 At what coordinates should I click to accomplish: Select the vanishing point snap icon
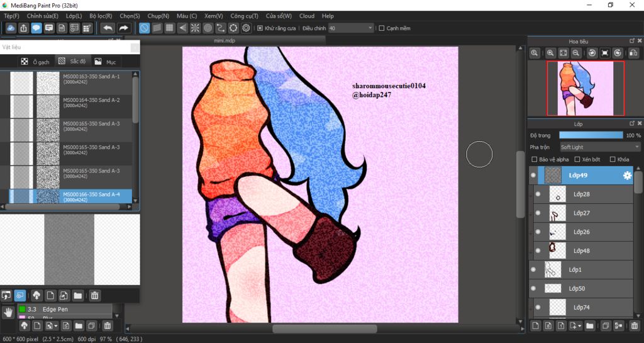(182, 28)
